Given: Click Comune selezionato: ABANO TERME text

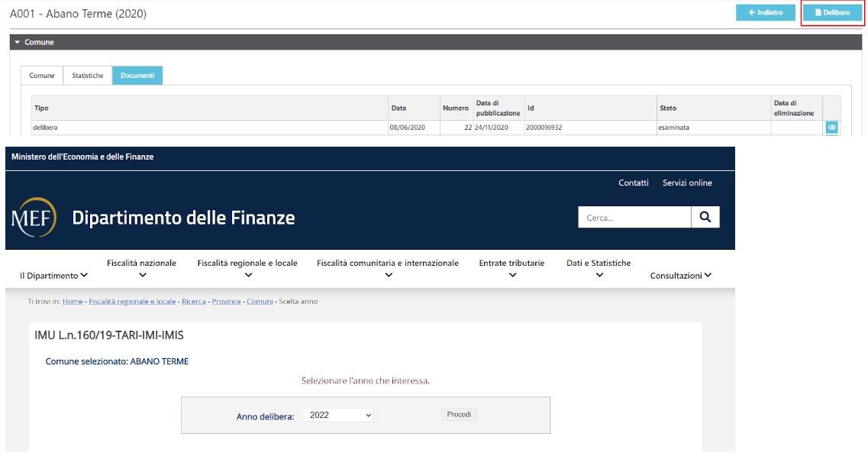Looking at the screenshot, I should click(117, 361).
